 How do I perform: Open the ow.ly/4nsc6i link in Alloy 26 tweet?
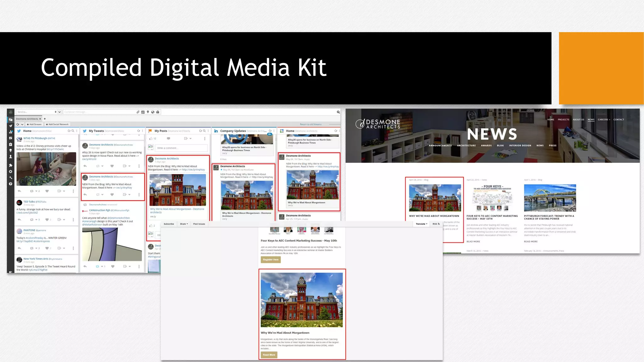89,159
